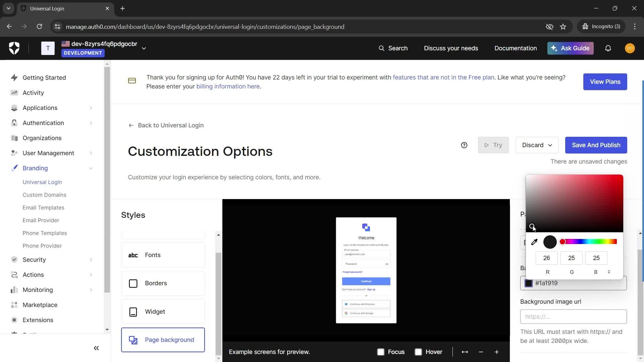Click the Marketplace icon in sidebar
This screenshot has height=362, width=644.
click(x=14, y=305)
